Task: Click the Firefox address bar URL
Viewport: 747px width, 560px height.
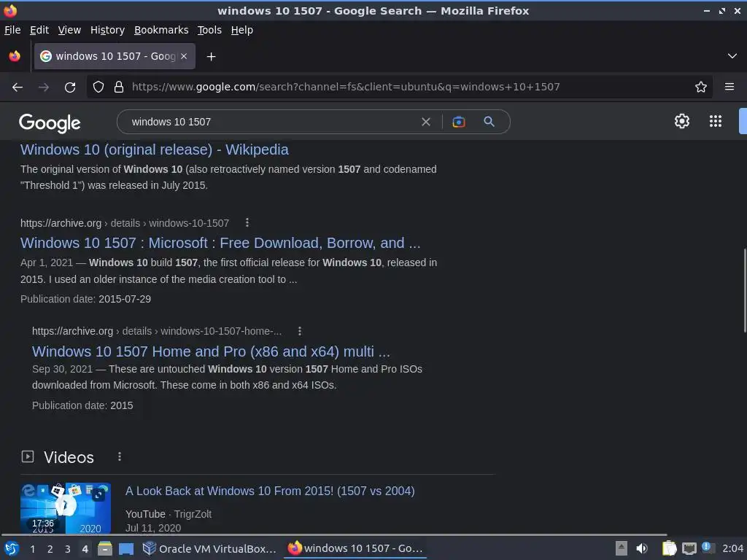Action: pyautogui.click(x=346, y=87)
